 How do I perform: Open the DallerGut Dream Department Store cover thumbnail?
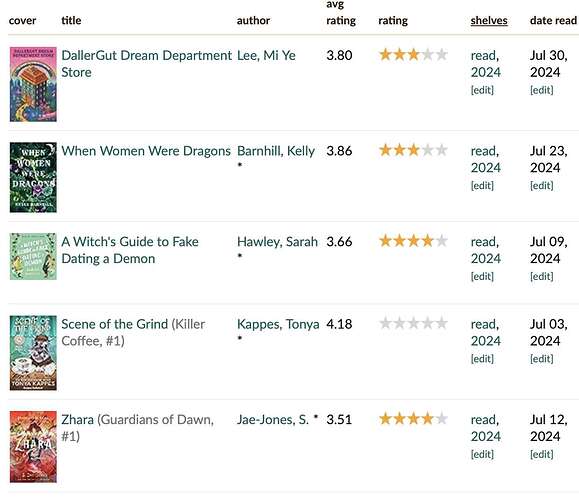33,84
